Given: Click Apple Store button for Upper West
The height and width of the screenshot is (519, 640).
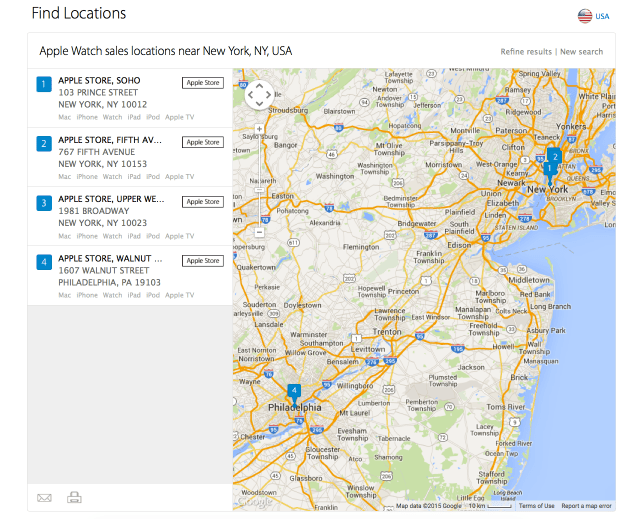Looking at the screenshot, I should (x=203, y=202).
